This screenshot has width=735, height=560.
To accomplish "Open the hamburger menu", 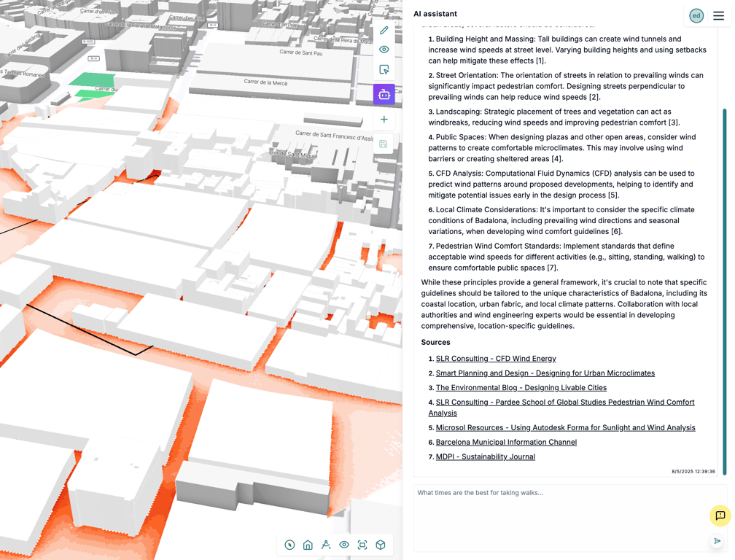I will [x=719, y=16].
